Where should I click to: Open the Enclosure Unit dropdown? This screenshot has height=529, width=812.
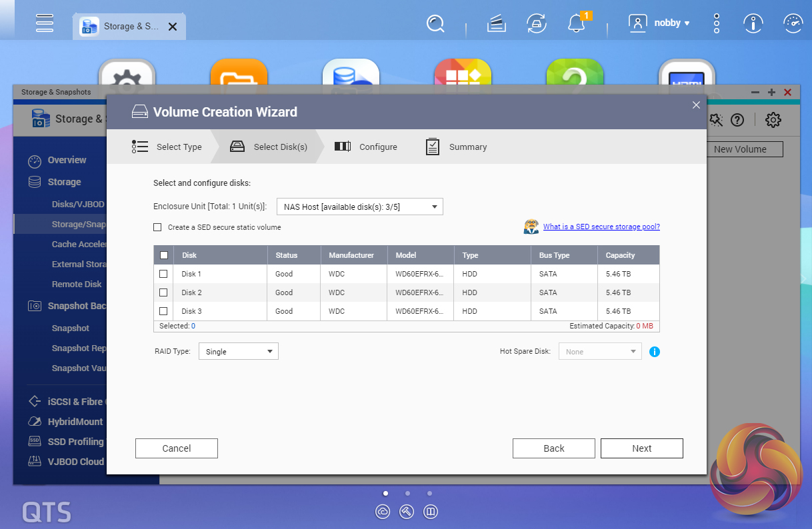359,207
